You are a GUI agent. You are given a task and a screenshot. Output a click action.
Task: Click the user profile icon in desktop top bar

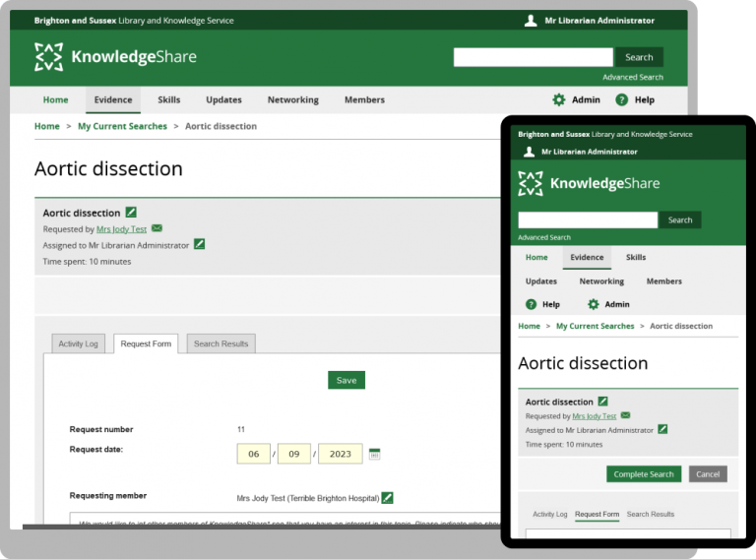tap(531, 21)
